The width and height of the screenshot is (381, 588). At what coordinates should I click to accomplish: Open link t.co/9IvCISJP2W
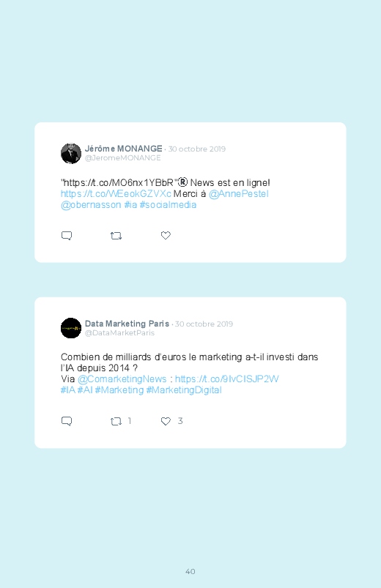226,379
